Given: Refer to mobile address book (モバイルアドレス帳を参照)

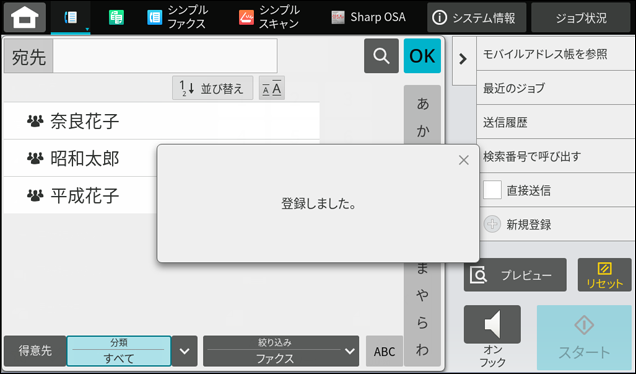Looking at the screenshot, I should [x=555, y=54].
